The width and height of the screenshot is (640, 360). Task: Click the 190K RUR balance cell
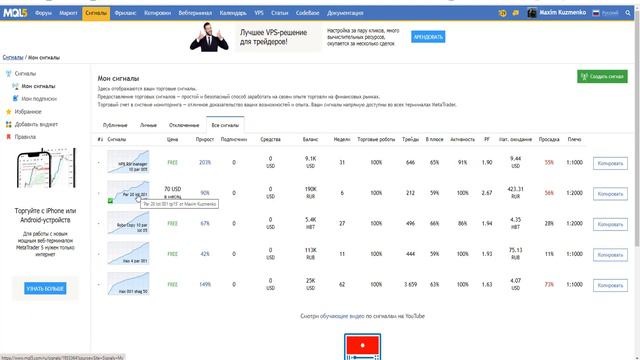click(x=310, y=193)
